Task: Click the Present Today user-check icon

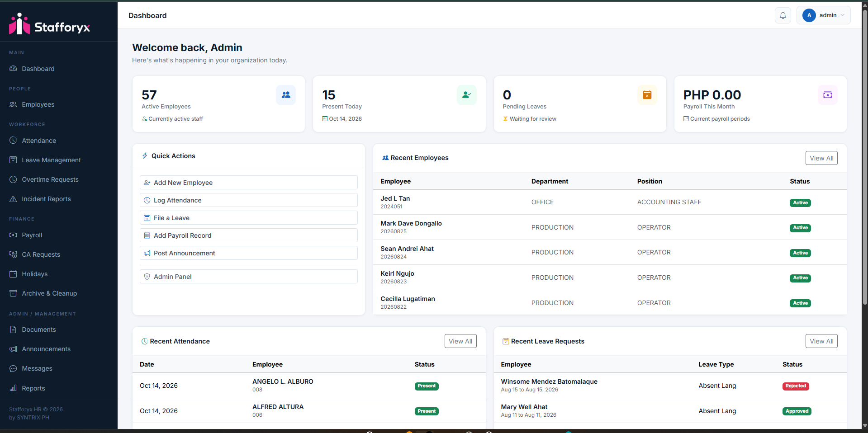Action: (466, 95)
